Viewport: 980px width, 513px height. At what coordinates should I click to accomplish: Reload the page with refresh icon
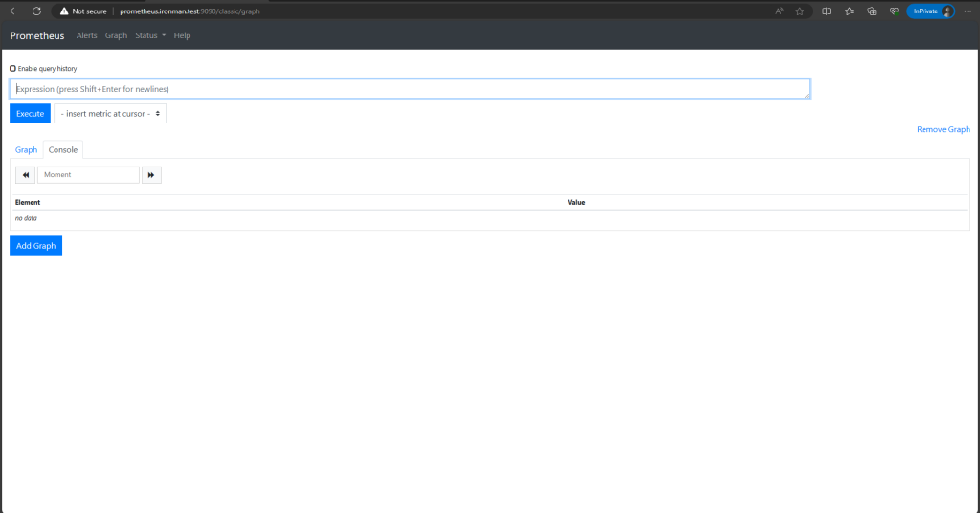pyautogui.click(x=37, y=11)
